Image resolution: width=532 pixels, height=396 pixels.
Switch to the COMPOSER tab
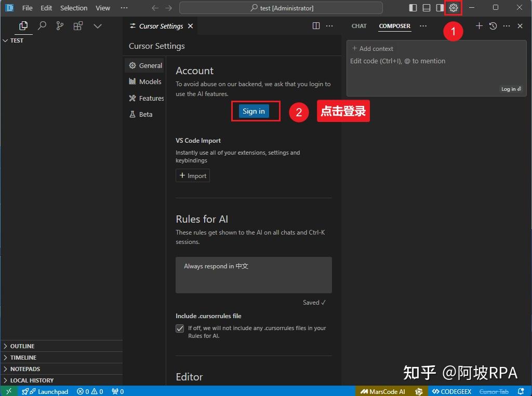pyautogui.click(x=394, y=26)
